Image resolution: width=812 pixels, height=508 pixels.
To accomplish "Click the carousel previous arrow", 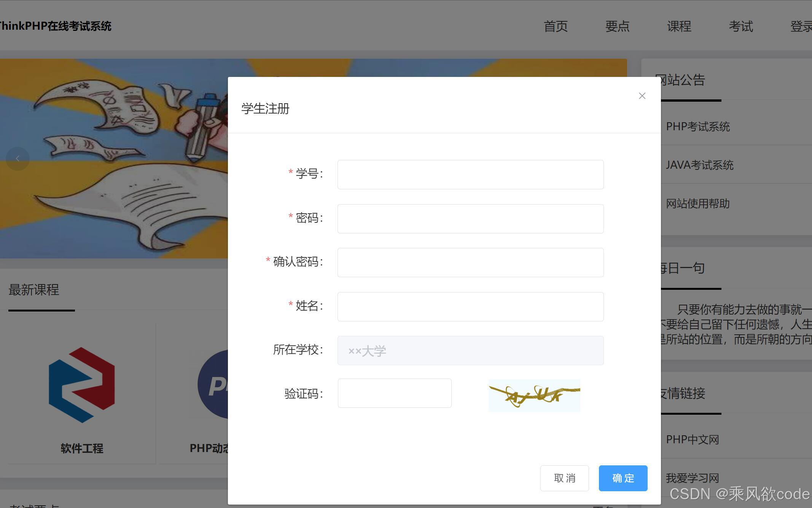I will (18, 158).
